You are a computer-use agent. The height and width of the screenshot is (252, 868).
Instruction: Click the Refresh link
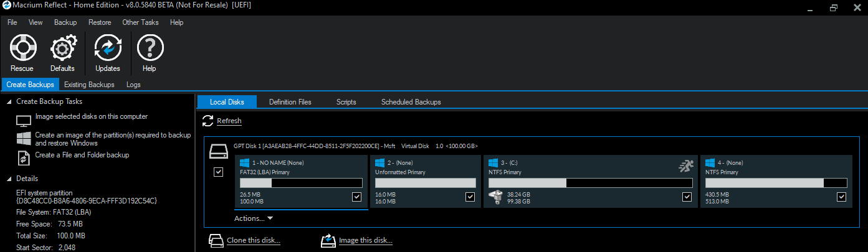coord(229,121)
